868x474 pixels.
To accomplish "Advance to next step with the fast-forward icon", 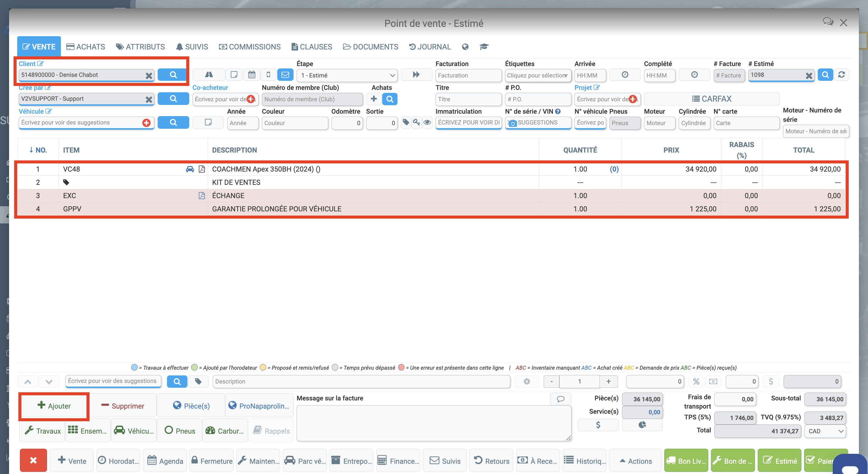I will point(416,75).
